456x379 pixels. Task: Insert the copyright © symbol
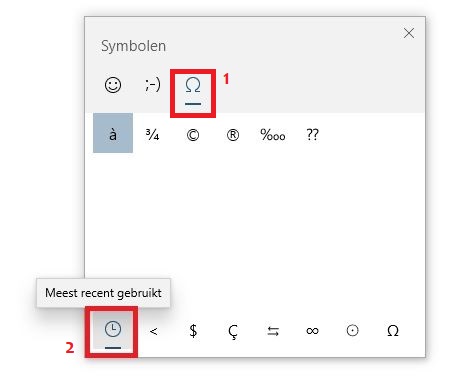[x=193, y=135]
